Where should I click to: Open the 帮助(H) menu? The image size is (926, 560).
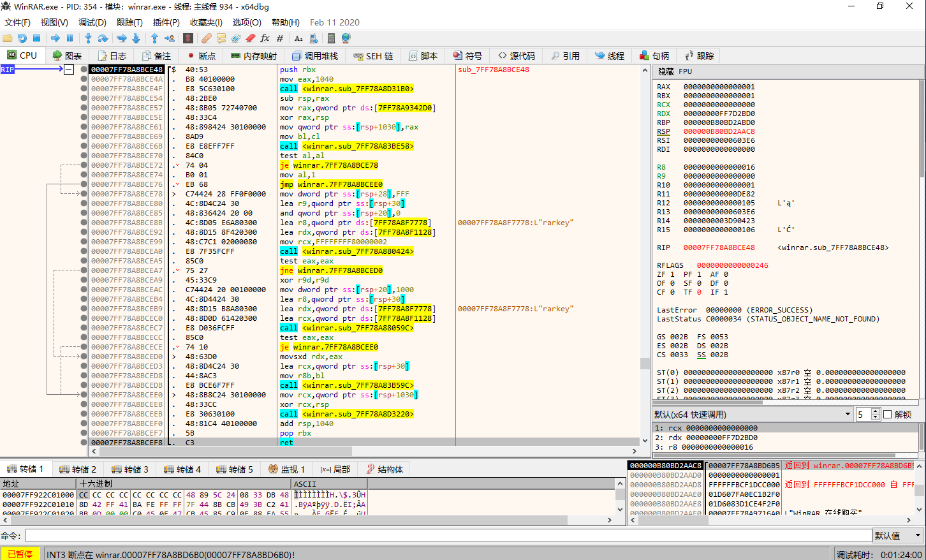pyautogui.click(x=285, y=22)
